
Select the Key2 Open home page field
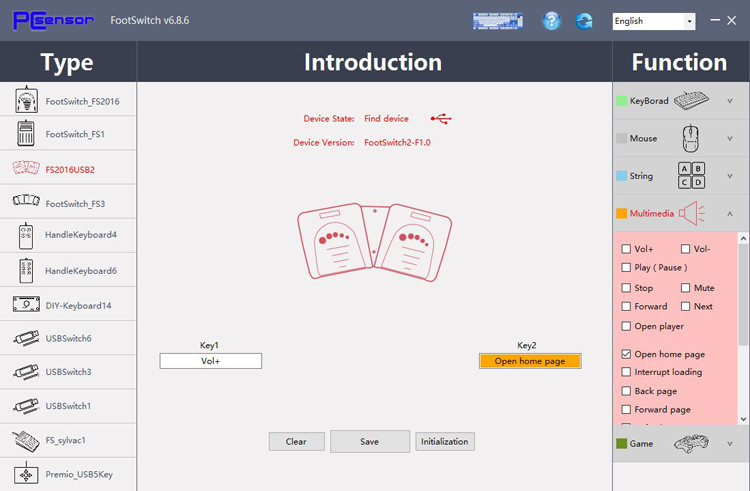point(530,361)
